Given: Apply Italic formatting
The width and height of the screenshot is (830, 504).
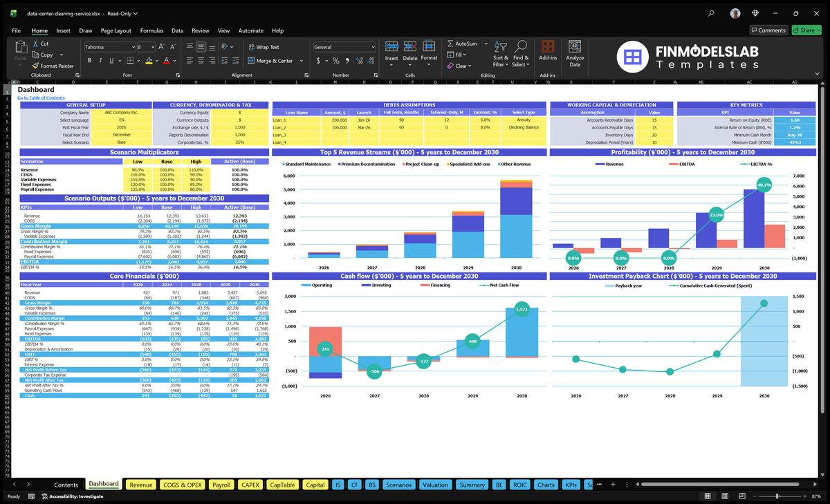Looking at the screenshot, I should (100, 61).
